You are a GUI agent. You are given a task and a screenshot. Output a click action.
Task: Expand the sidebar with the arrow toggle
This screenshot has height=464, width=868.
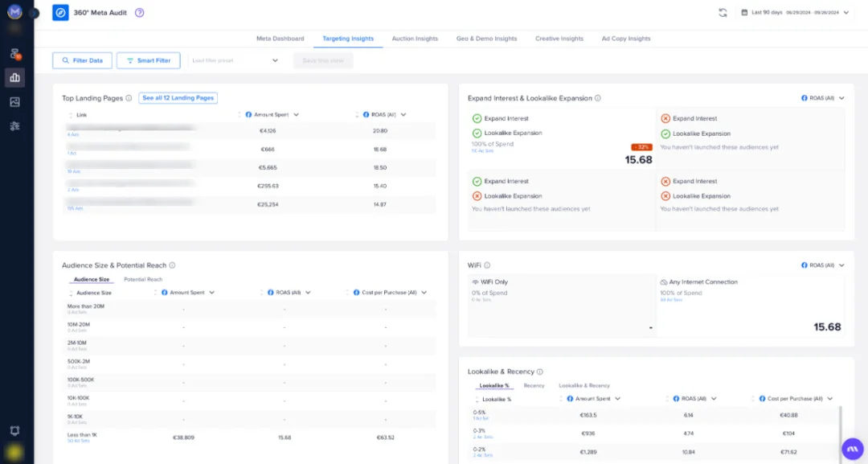pos(34,12)
